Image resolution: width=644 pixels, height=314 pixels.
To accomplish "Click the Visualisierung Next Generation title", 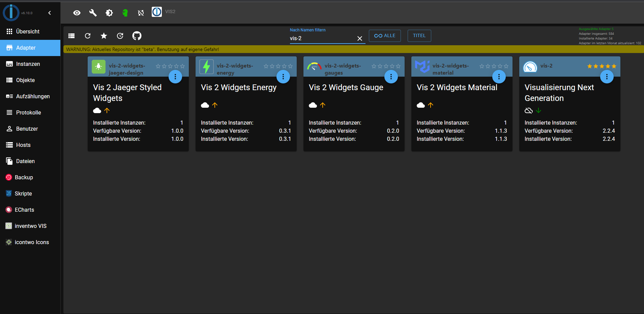I will (x=559, y=93).
